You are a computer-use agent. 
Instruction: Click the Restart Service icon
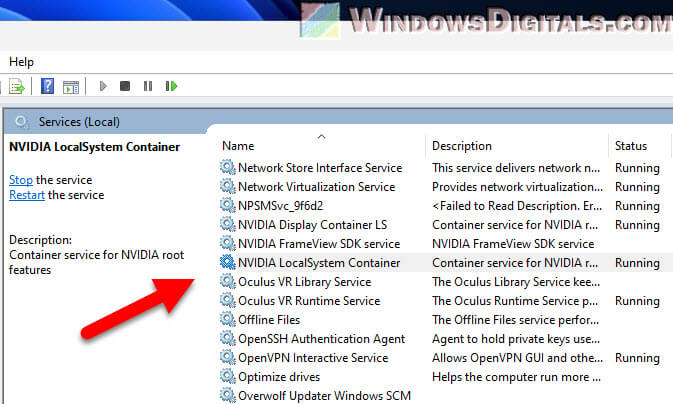(x=171, y=86)
